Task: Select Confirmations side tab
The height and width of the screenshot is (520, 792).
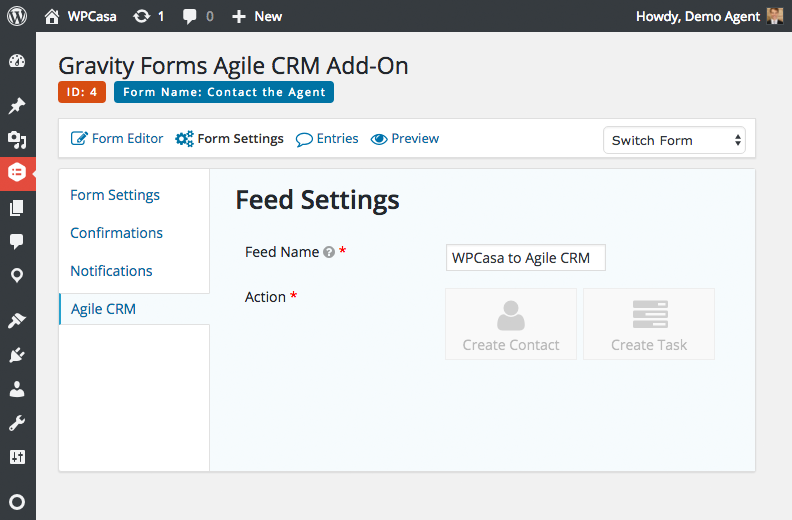Action: [117, 233]
